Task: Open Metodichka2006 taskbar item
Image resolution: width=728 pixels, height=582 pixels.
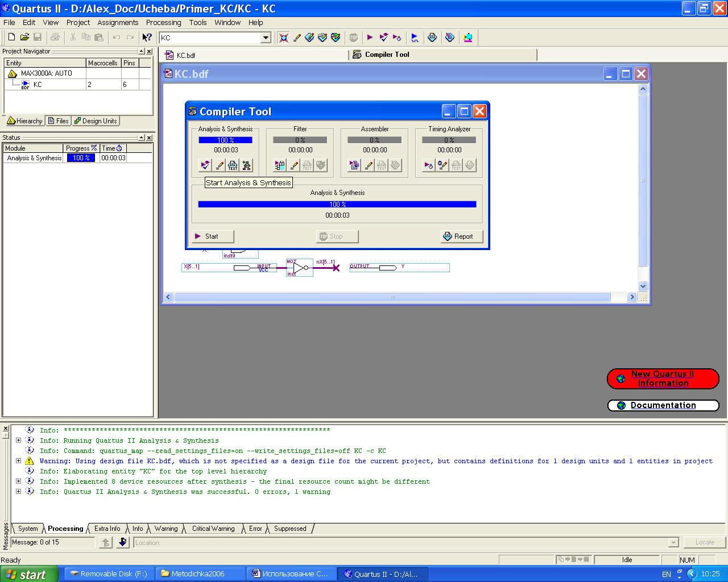Action: pyautogui.click(x=199, y=574)
